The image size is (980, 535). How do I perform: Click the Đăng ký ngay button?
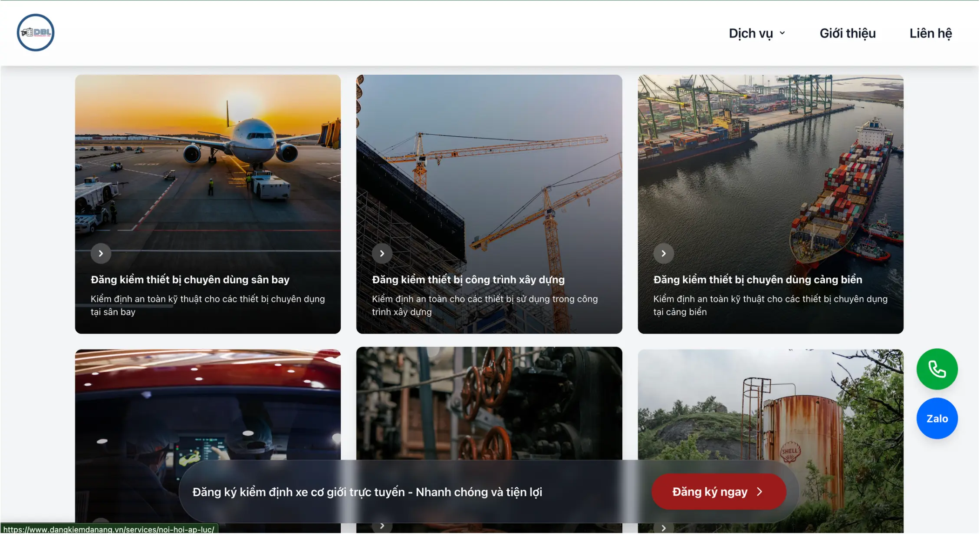(x=719, y=492)
